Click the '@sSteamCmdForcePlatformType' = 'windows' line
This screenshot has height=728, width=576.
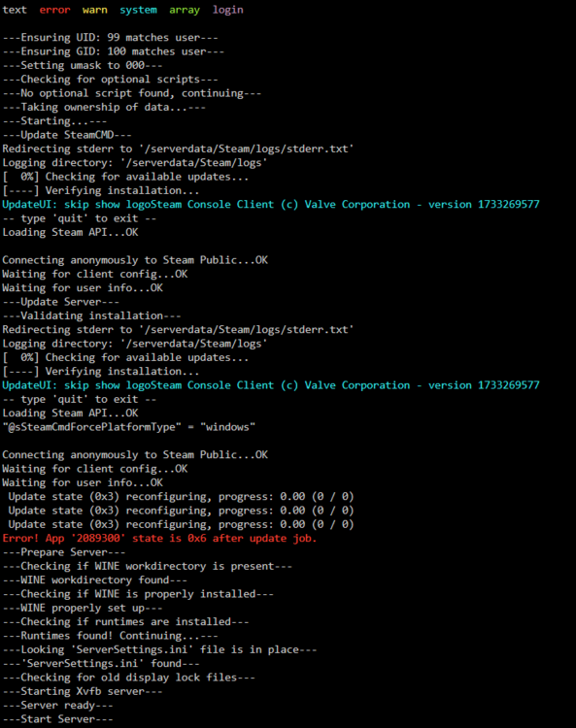tap(128, 427)
